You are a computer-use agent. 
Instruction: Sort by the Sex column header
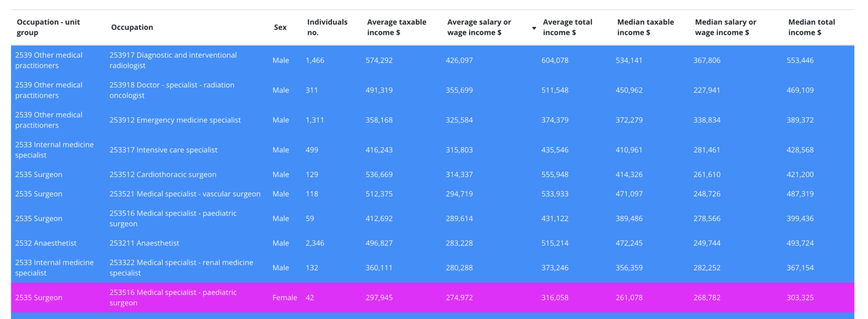280,27
